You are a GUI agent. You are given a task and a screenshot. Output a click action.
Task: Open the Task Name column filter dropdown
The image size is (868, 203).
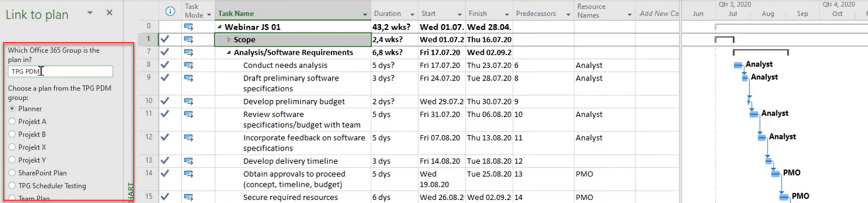(x=365, y=15)
